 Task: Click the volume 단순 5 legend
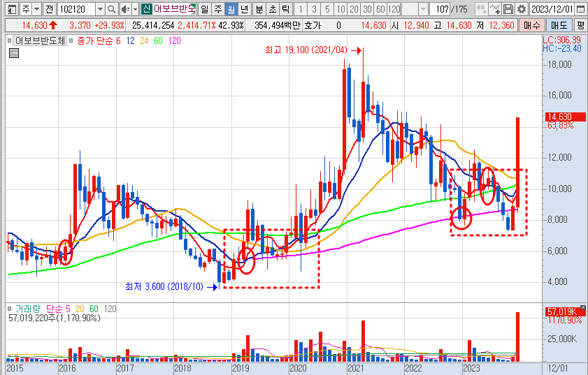[x=58, y=309]
